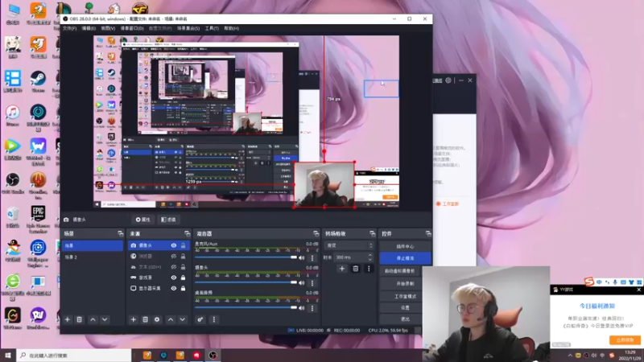The width and height of the screenshot is (644, 362).
Task: Open 编辑(E) menu
Action: pyautogui.click(x=89, y=28)
